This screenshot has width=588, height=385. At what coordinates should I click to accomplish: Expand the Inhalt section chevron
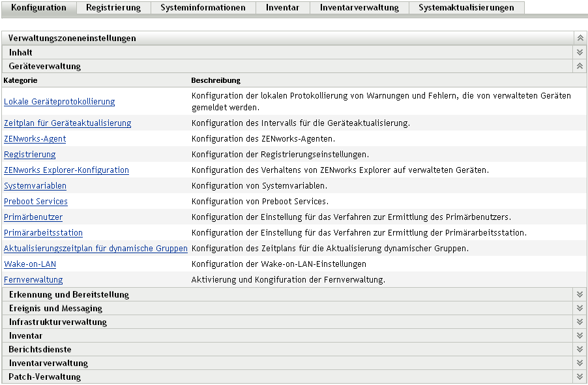(x=580, y=52)
